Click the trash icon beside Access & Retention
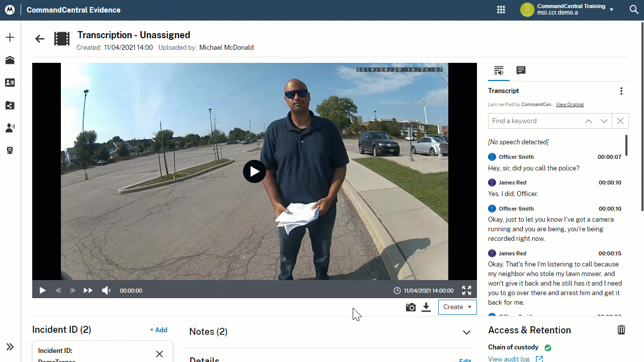The width and height of the screenshot is (644, 362). [x=621, y=330]
